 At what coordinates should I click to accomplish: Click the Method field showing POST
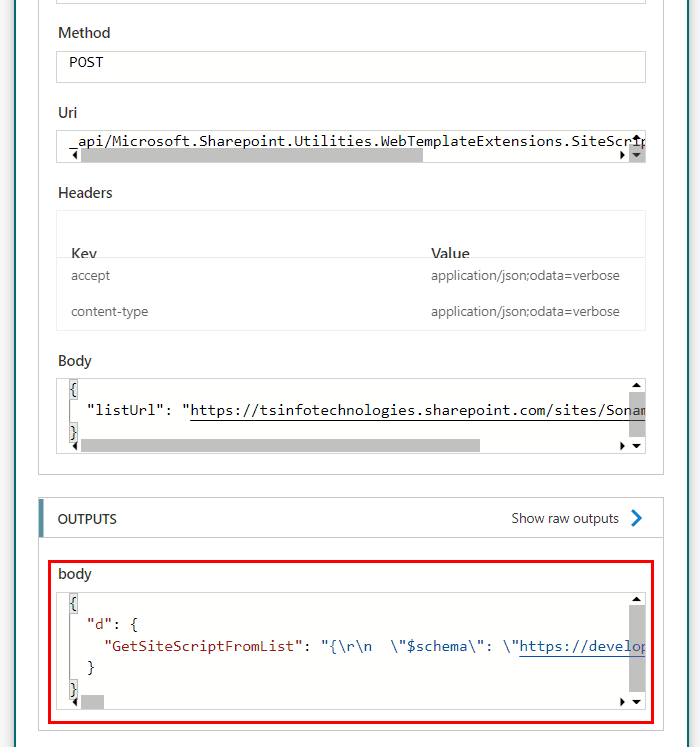tap(351, 67)
